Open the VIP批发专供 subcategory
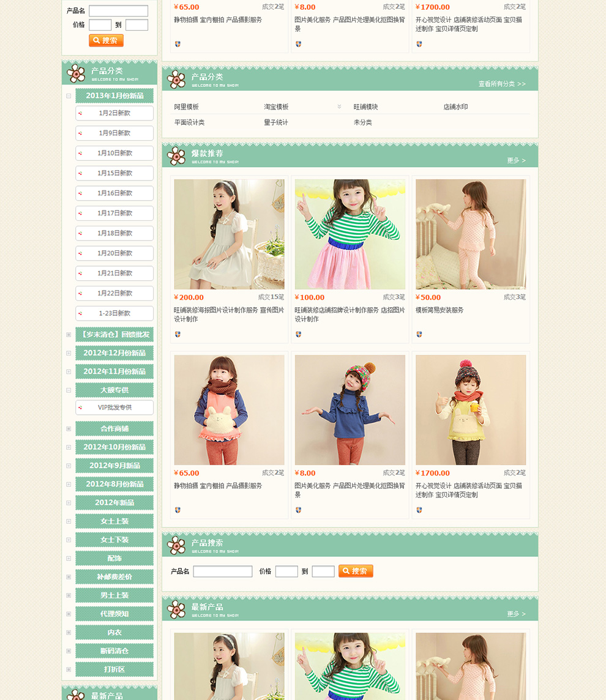Image resolution: width=606 pixels, height=700 pixels. coord(114,408)
